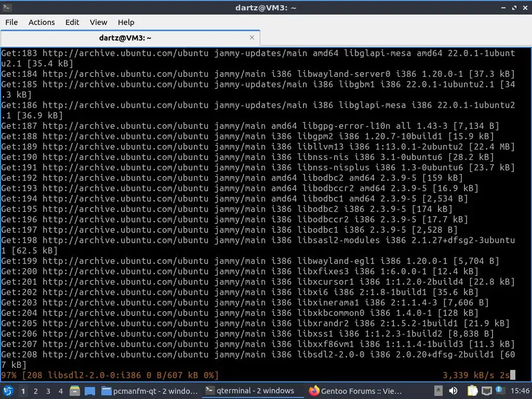Click the Get:184 libwayland-server0 line
Screen dimensions: 532x399
coord(258,74)
